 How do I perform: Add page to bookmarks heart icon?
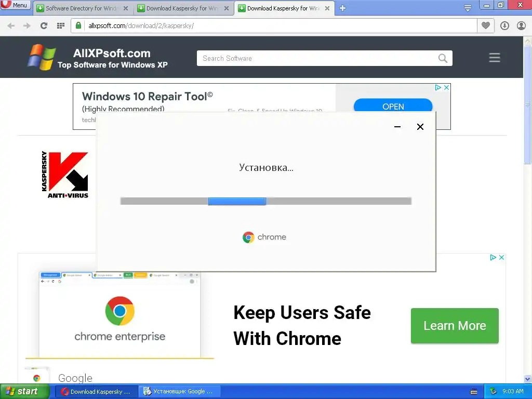click(x=486, y=25)
